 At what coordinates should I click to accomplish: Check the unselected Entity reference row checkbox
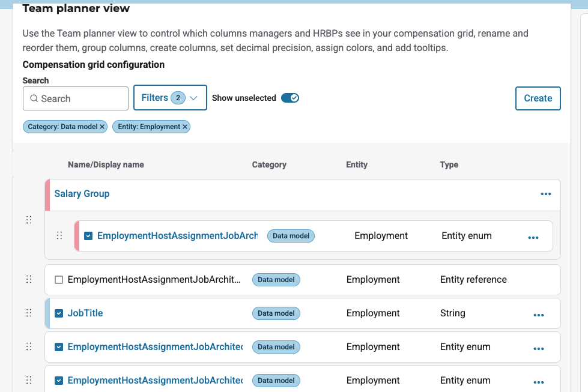click(59, 280)
